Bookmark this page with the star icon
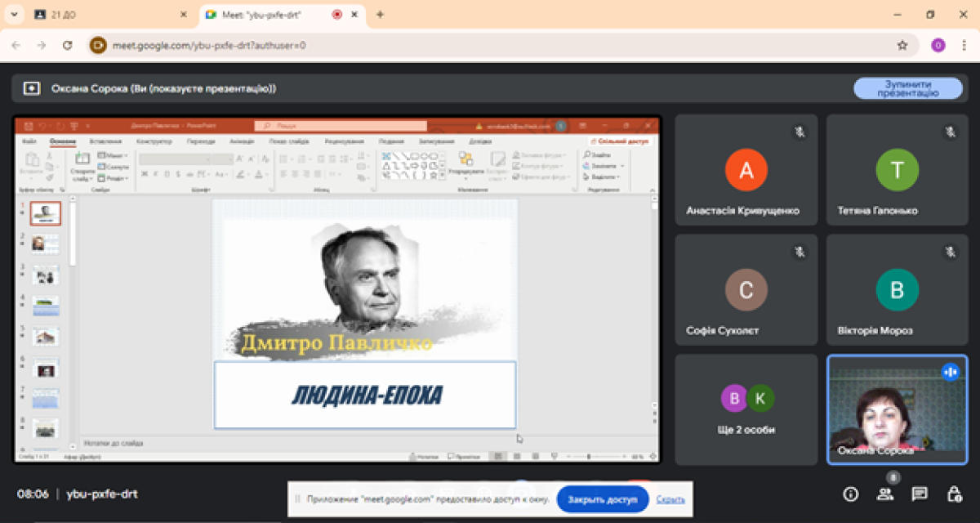 click(x=902, y=46)
